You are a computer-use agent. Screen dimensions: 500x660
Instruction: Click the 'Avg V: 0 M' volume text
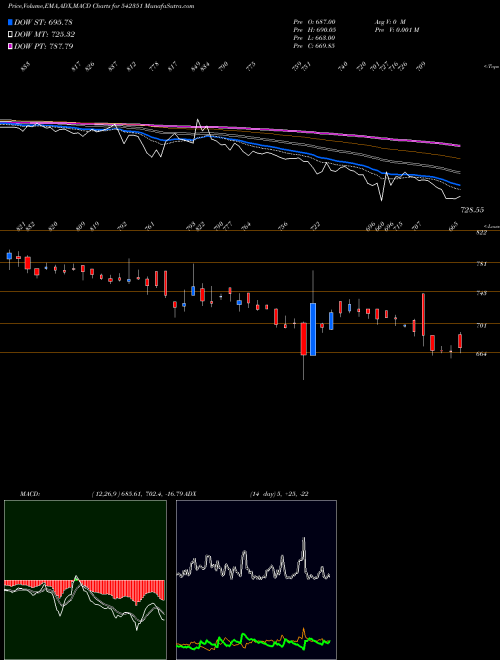click(389, 22)
